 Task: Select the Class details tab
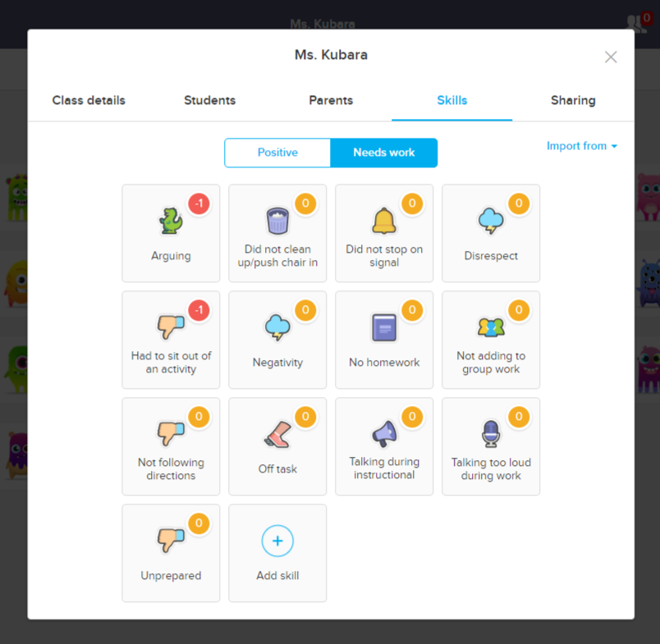coord(89,100)
